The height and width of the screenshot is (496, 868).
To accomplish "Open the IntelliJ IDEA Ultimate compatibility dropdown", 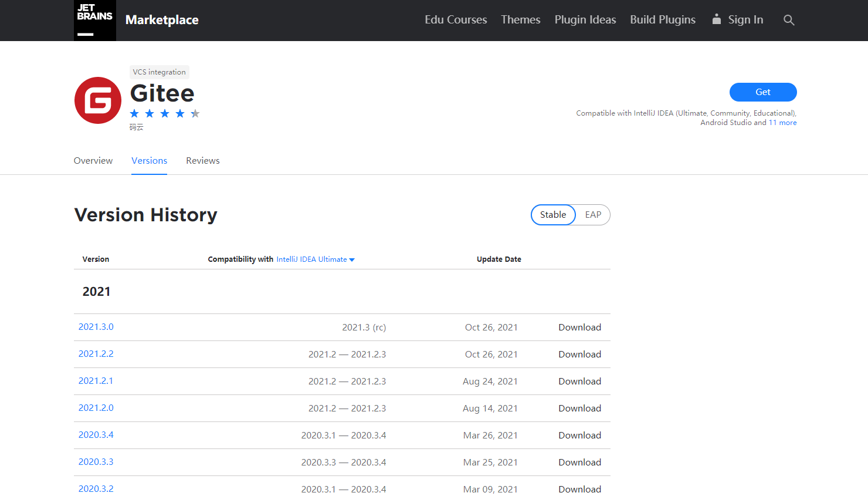I will tap(316, 259).
